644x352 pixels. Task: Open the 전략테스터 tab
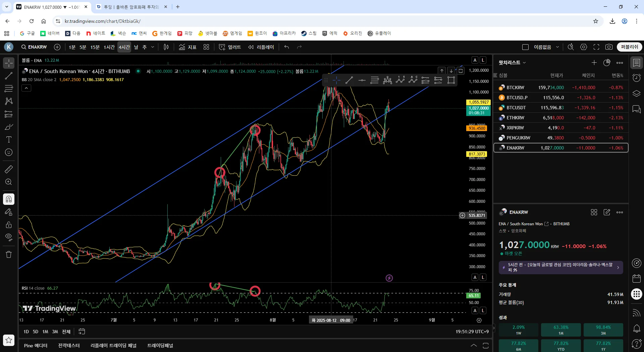point(69,346)
